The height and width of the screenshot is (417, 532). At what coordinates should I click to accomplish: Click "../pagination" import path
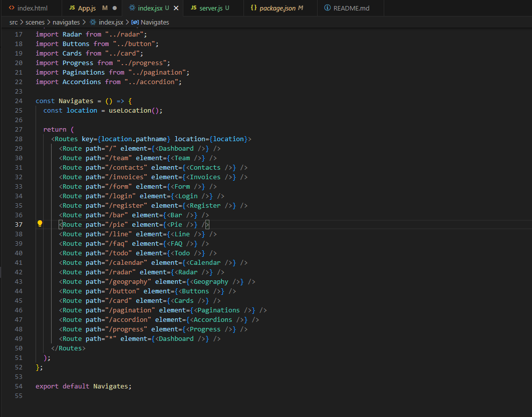[x=157, y=72]
